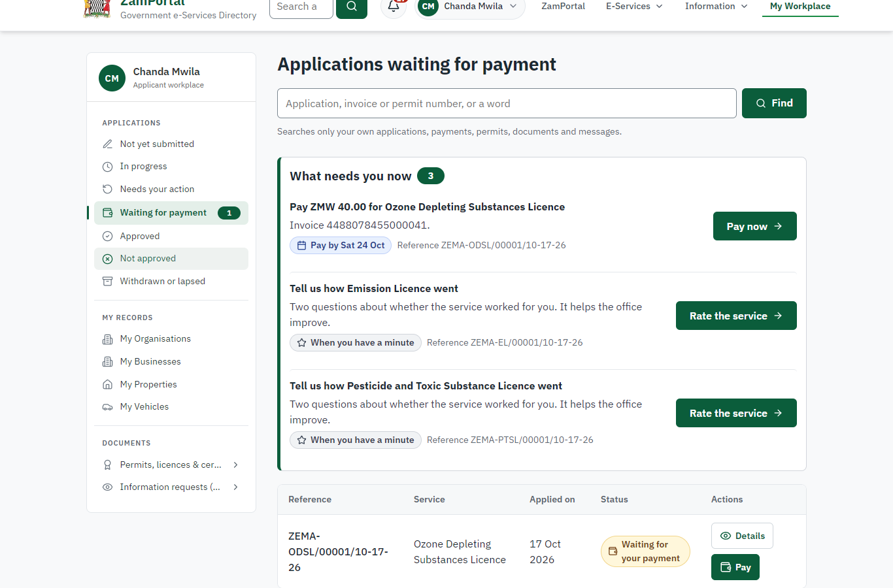Click the items count badge 3

point(431,176)
